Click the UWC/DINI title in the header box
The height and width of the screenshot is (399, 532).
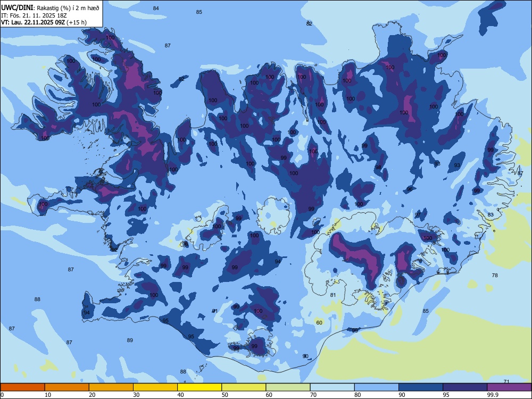(x=17, y=8)
